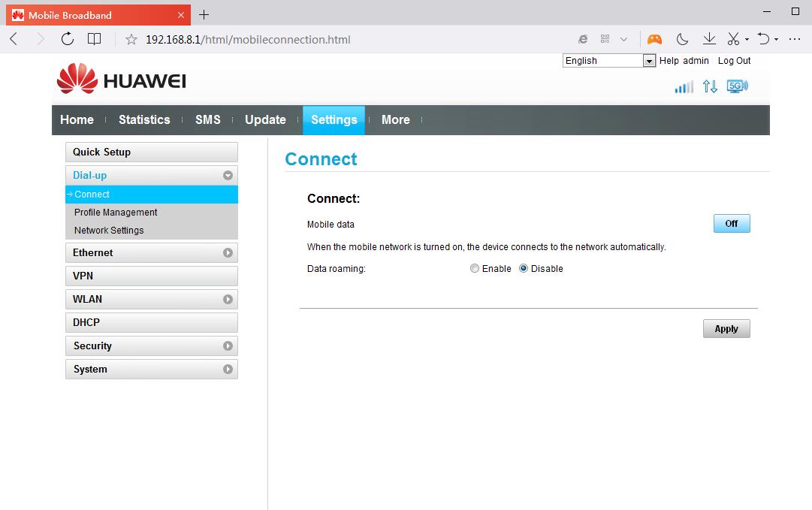812x510 pixels.
Task: Click the Log Out link
Action: (x=734, y=61)
